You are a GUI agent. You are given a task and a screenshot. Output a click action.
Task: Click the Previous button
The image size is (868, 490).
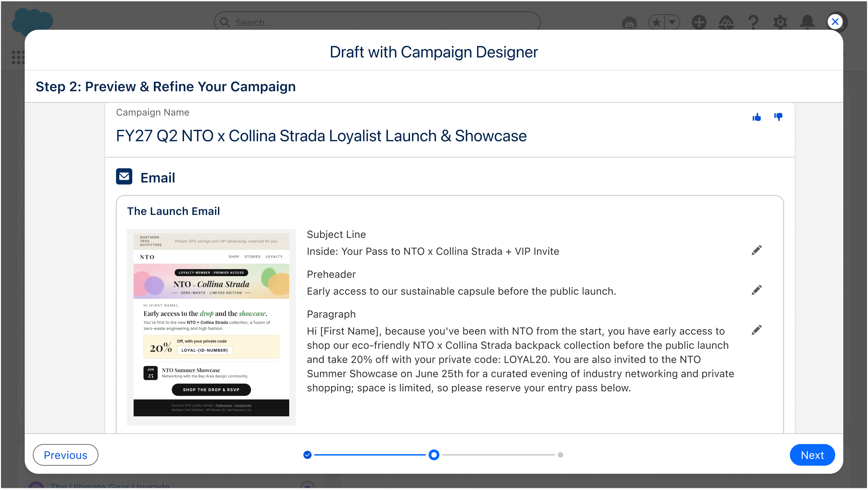[65, 455]
